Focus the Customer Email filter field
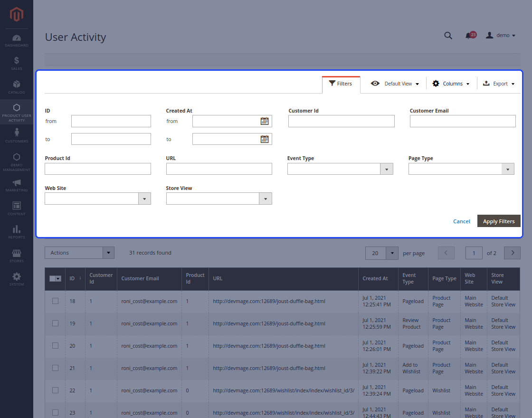The image size is (532, 418). tap(463, 121)
